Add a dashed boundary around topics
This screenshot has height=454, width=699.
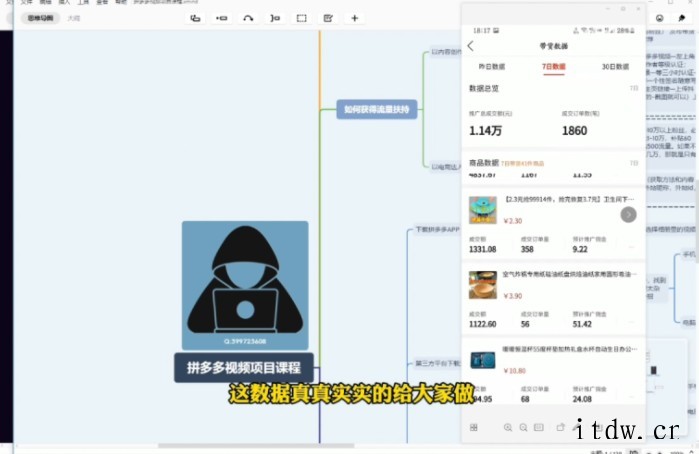pyautogui.click(x=302, y=18)
